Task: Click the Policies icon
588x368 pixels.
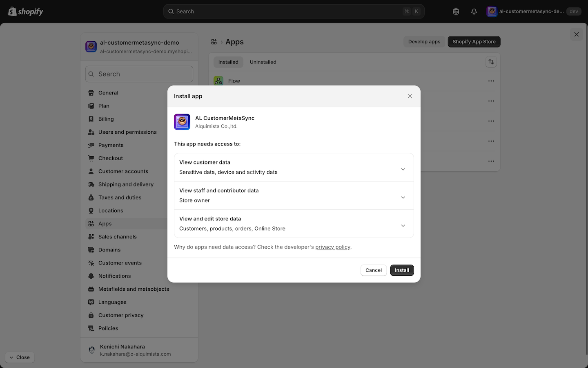Action: pyautogui.click(x=91, y=328)
